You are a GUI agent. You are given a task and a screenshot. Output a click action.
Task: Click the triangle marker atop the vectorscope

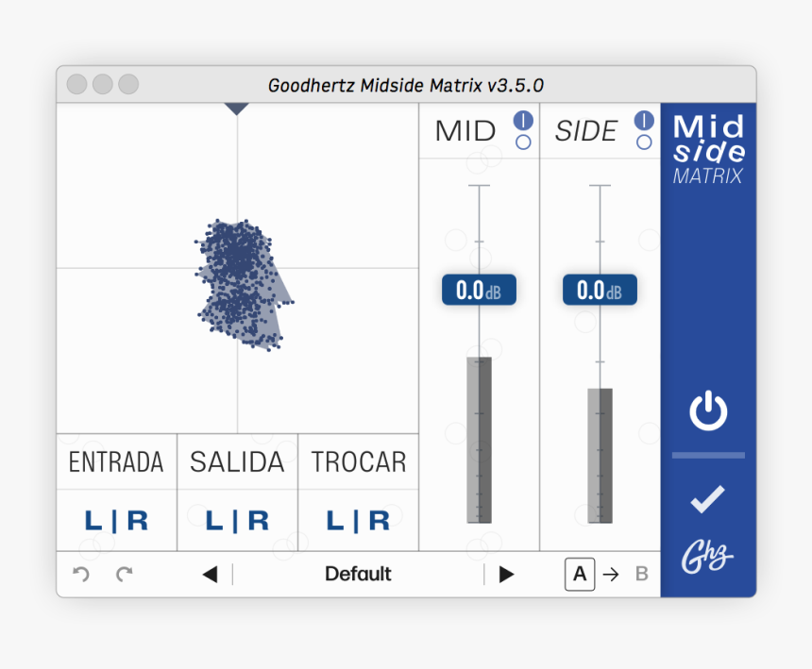[x=237, y=109]
